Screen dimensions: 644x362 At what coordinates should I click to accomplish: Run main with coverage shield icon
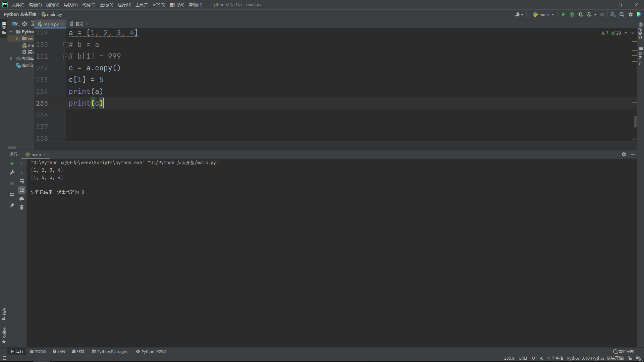coord(581,14)
